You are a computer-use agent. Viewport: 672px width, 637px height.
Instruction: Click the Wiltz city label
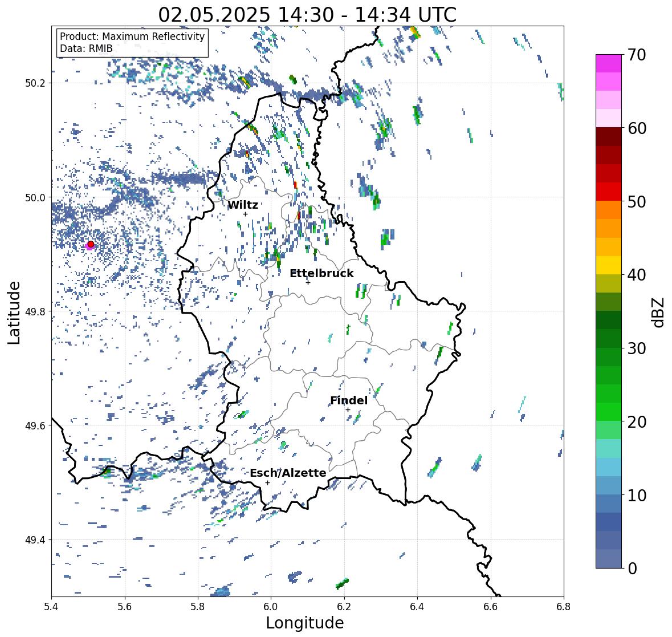coord(243,205)
